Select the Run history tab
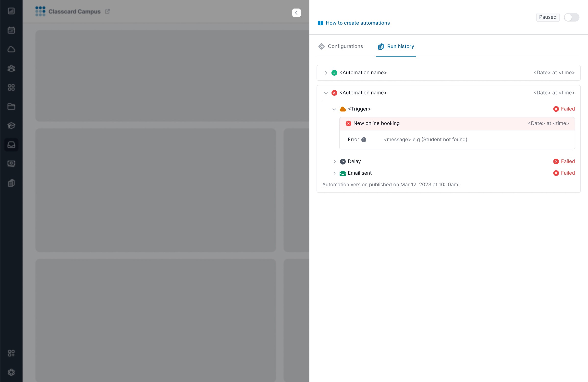Viewport: 588px width, 382px height. click(x=396, y=47)
